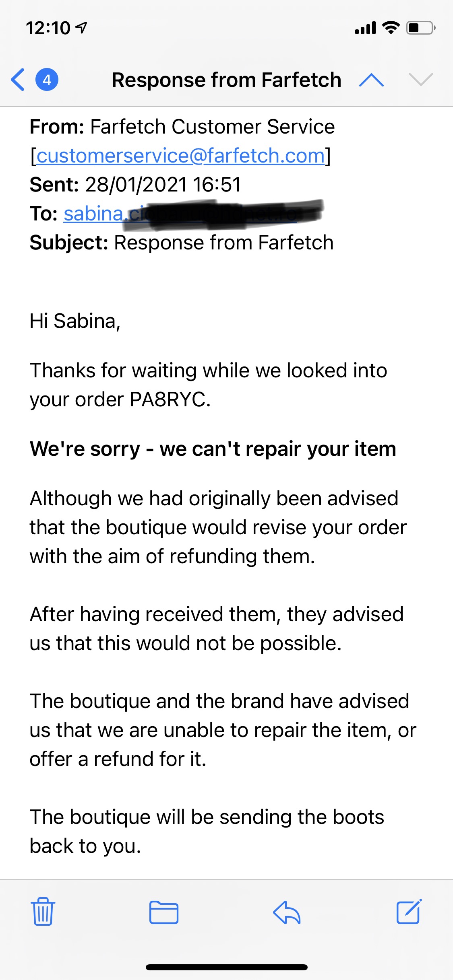Go to next message with down arrow
Viewport: 453px width, 980px height.
point(420,80)
